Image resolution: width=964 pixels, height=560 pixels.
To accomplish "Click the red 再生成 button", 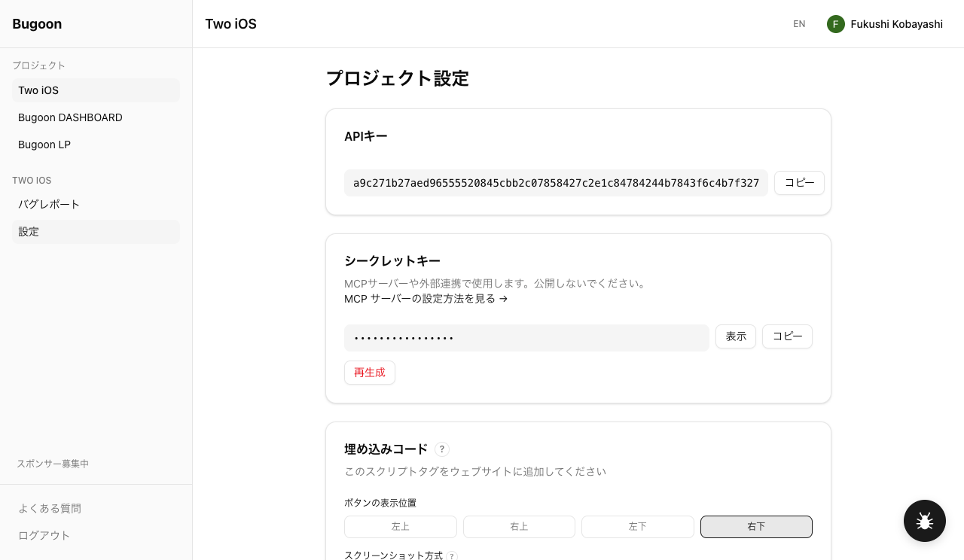I will tap(370, 373).
